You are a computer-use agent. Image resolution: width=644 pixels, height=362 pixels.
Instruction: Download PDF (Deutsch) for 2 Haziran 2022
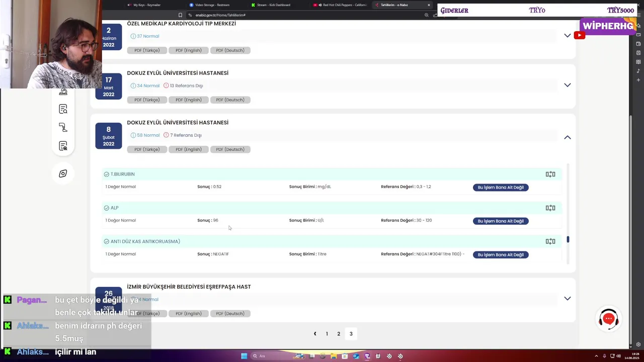point(230,50)
